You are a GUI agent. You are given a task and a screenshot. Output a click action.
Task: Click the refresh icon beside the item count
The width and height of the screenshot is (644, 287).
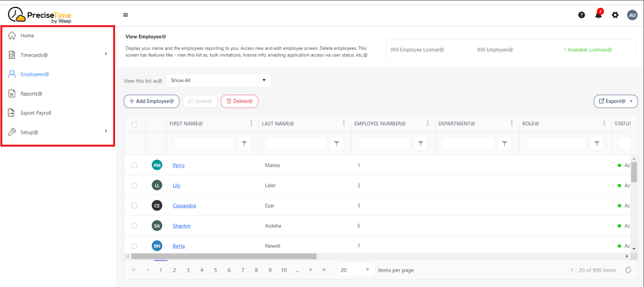click(628, 270)
